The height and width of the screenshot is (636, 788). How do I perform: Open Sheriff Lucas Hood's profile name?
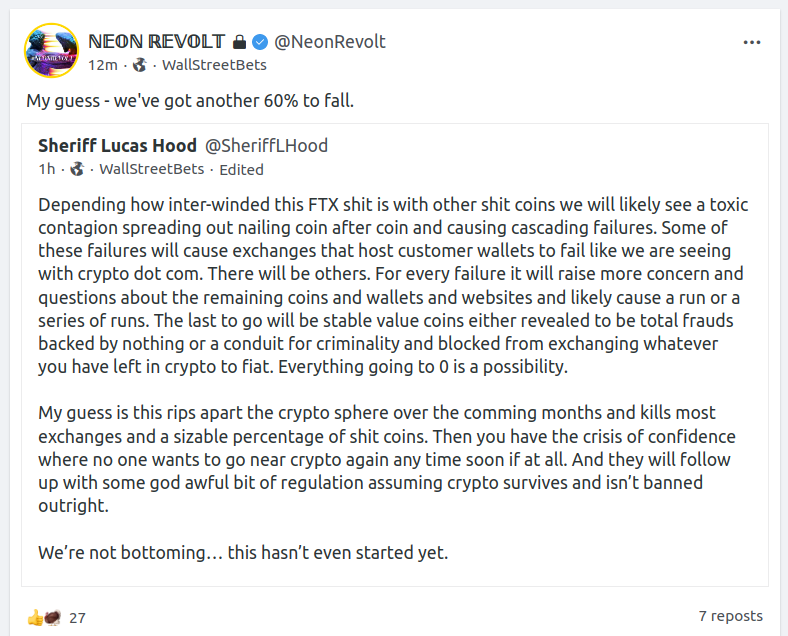click(x=117, y=146)
